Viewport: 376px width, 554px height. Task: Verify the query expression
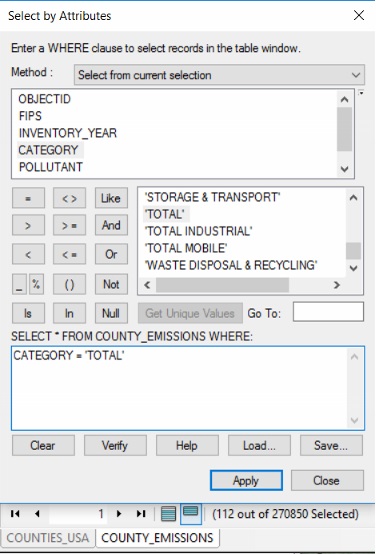pos(115,446)
